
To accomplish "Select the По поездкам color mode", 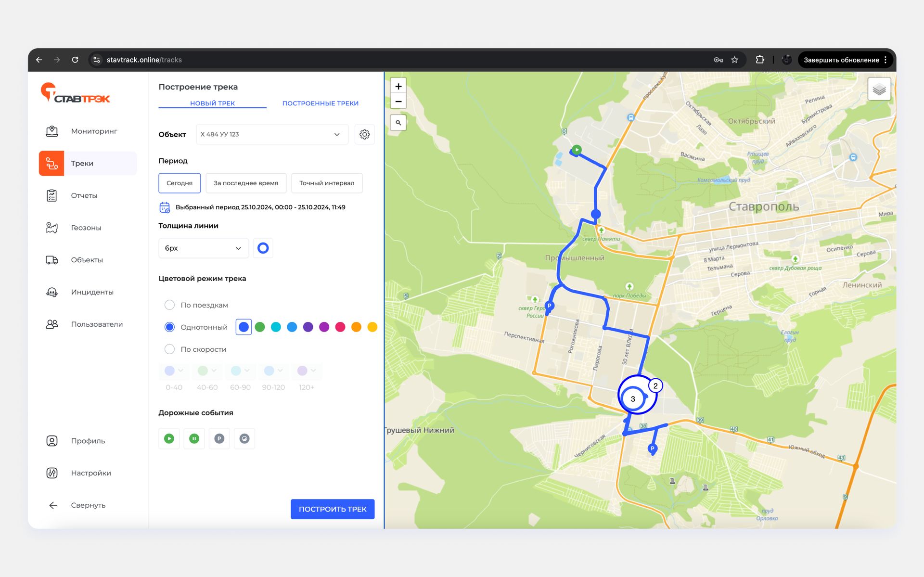I will pos(169,305).
